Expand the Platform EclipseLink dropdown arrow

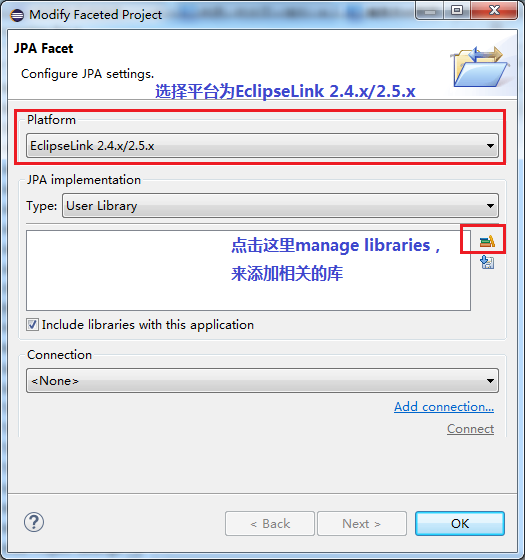click(x=490, y=146)
